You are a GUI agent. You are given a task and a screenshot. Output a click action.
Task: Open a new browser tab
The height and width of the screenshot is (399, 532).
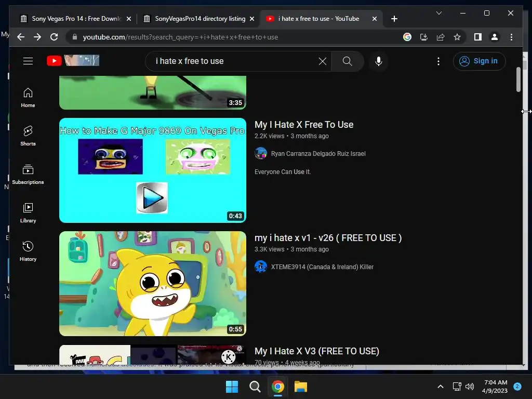point(394,19)
